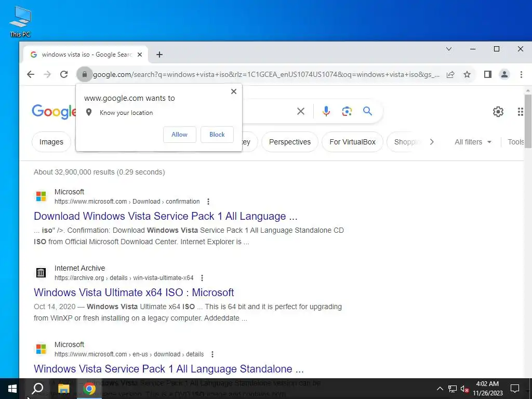Click the address bar URL
This screenshot has width=532, height=399.
click(x=267, y=74)
